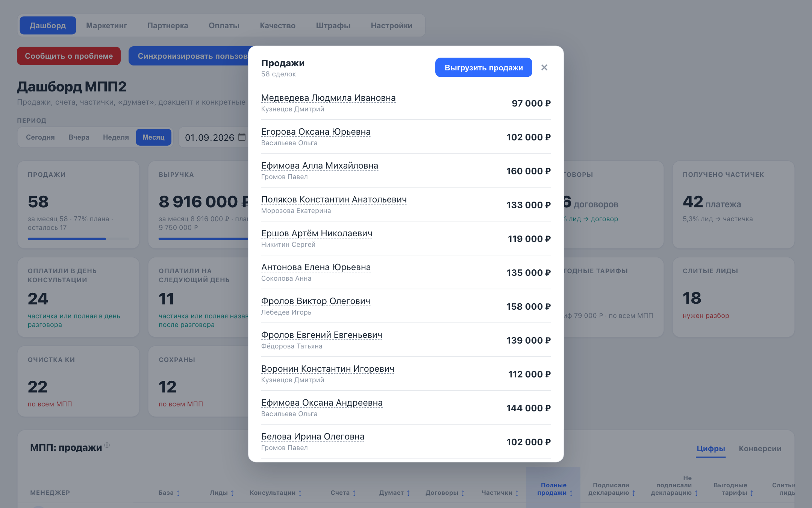Open deal Фролов Виктор Олегович
Image resolution: width=812 pixels, height=508 pixels.
(316, 301)
